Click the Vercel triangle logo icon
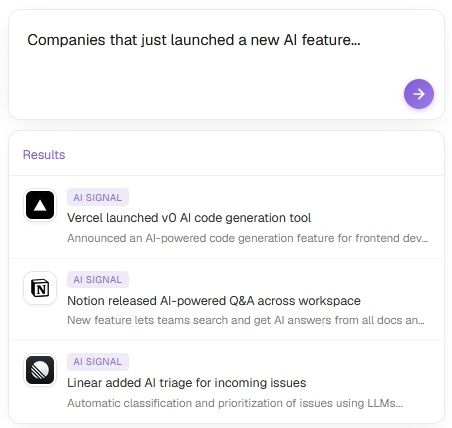Viewport: 452px width, 428px height. 40,205
